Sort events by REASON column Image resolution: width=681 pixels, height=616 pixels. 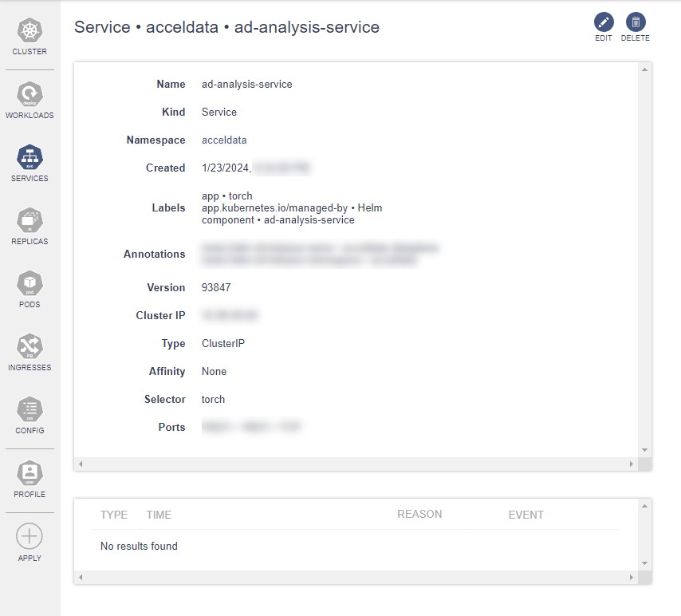419,515
